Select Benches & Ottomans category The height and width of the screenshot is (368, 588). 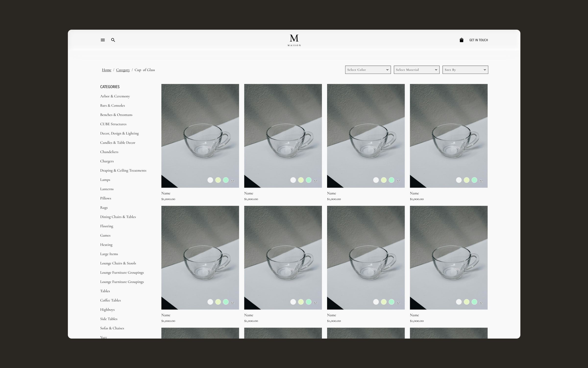(x=116, y=115)
